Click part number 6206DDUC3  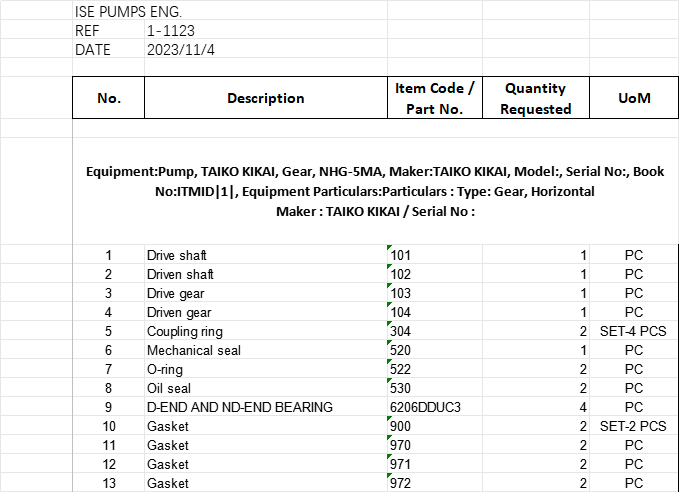435,407
